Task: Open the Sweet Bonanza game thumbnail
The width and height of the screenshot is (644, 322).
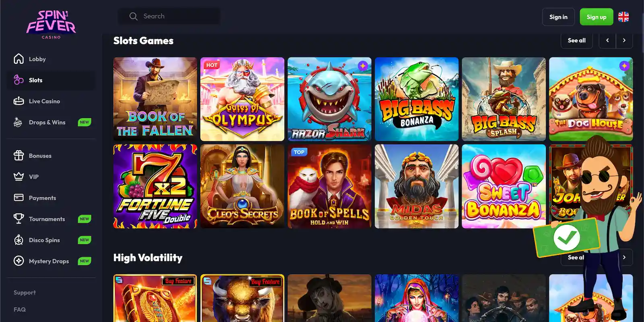Action: [504, 186]
